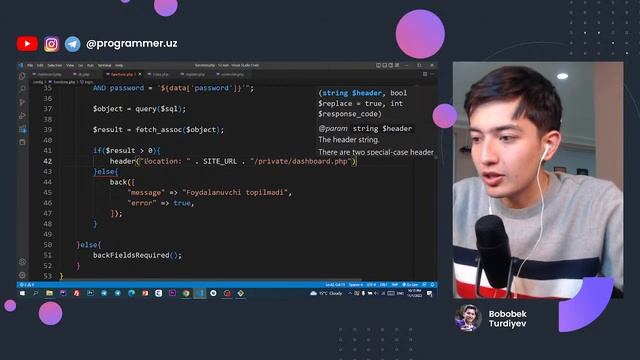Expand the system tray hidden icons chevron

click(x=350, y=293)
